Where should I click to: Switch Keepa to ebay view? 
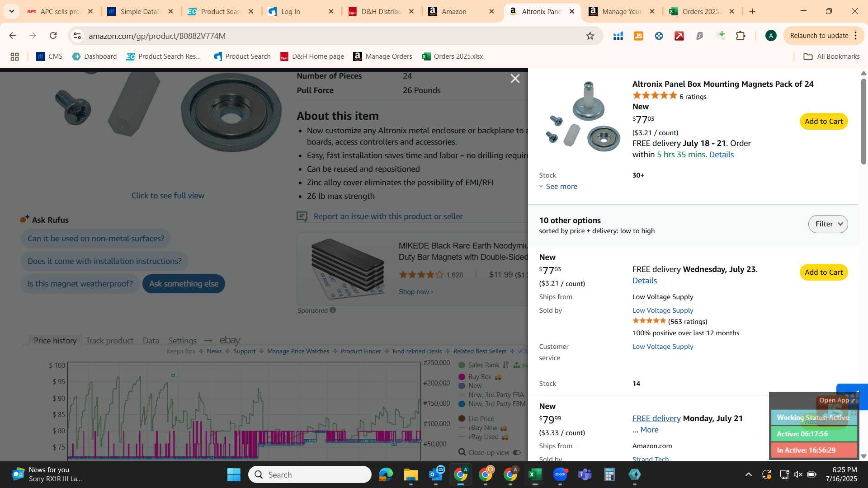pos(230,340)
